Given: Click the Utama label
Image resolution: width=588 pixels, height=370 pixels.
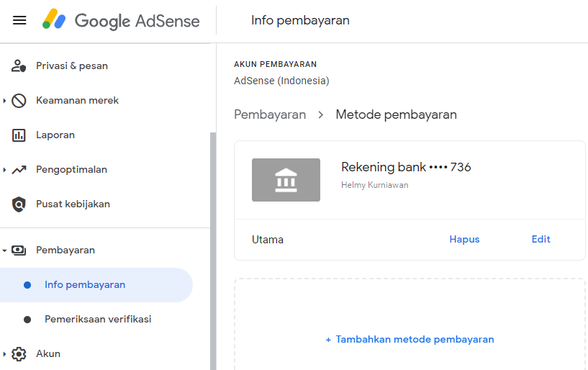Looking at the screenshot, I should (268, 240).
